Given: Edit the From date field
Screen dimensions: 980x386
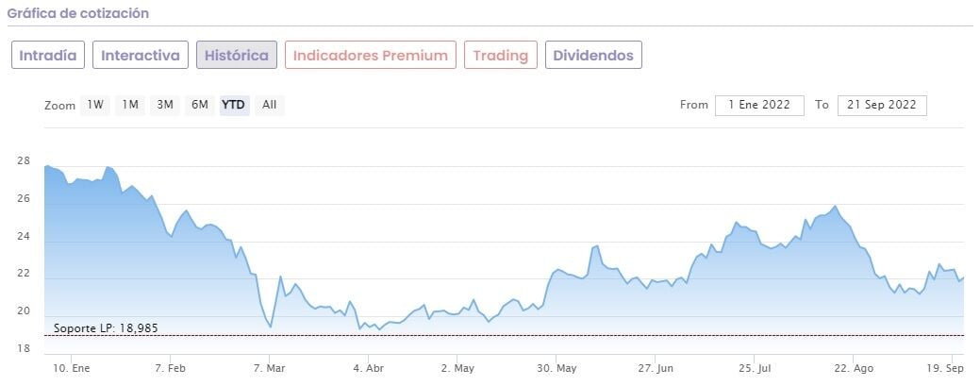Looking at the screenshot, I should (x=759, y=105).
